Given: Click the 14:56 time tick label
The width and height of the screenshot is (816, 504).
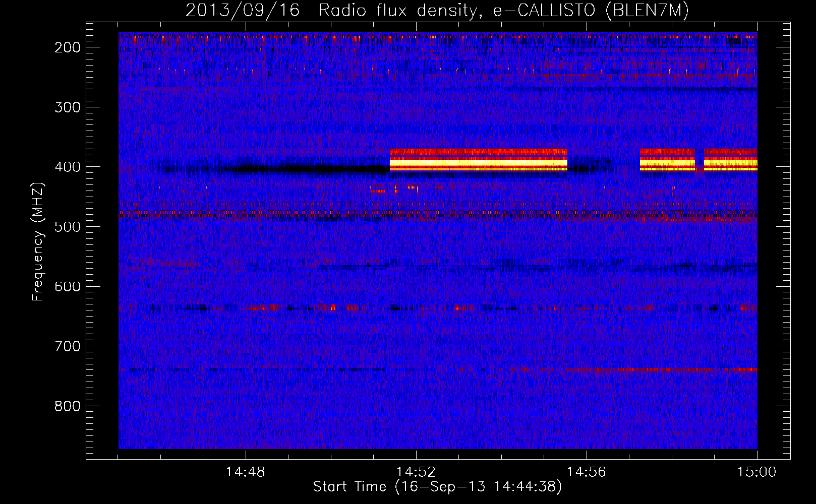Looking at the screenshot, I should tap(587, 472).
